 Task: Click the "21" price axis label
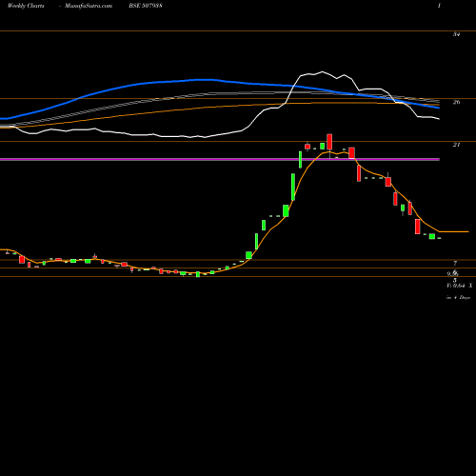tap(456, 145)
